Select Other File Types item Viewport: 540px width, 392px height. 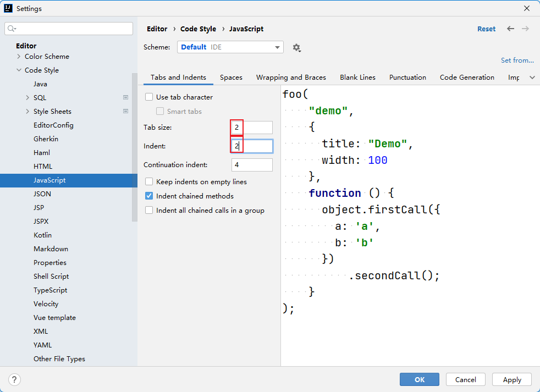tap(59, 359)
